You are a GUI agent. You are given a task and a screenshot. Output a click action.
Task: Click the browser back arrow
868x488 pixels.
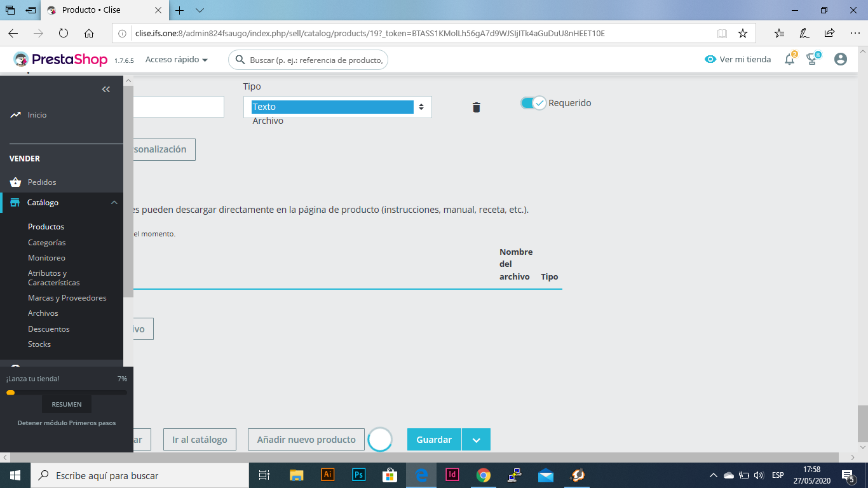tap(13, 33)
